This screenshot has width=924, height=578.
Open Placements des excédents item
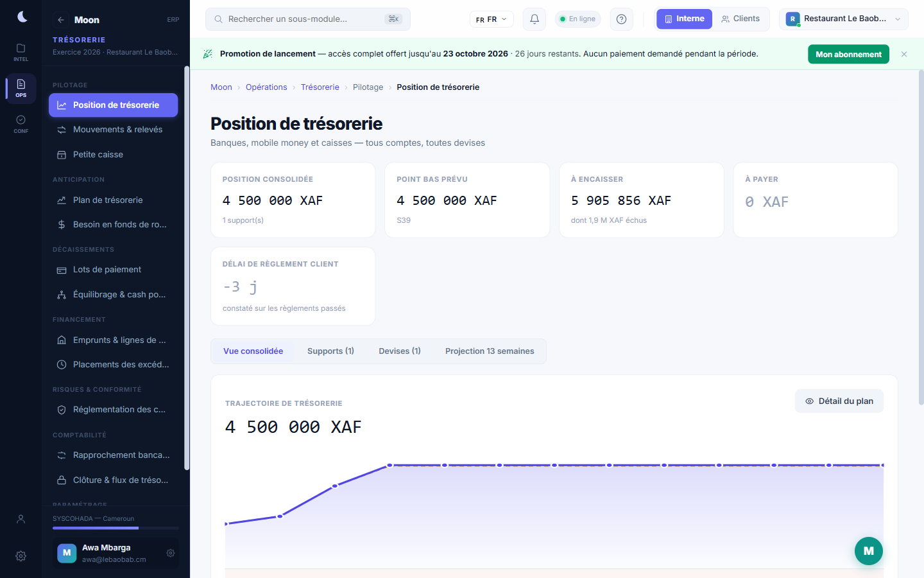113,365
